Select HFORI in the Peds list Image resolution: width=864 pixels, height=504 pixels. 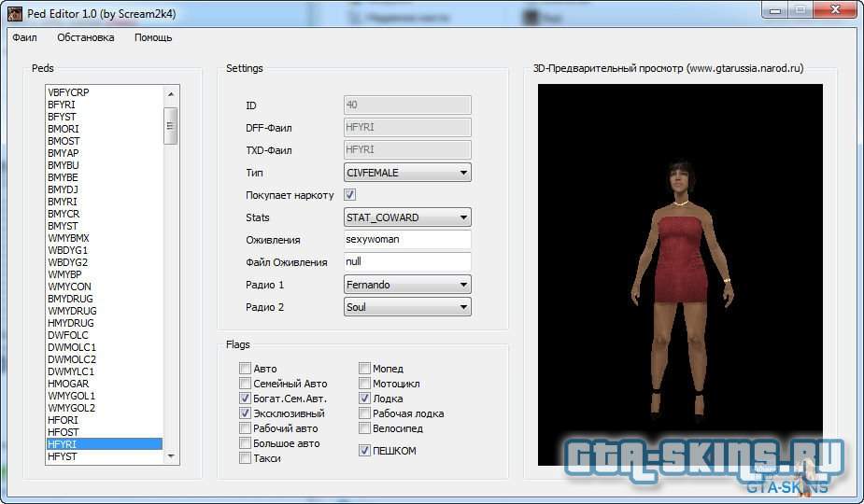coord(105,420)
